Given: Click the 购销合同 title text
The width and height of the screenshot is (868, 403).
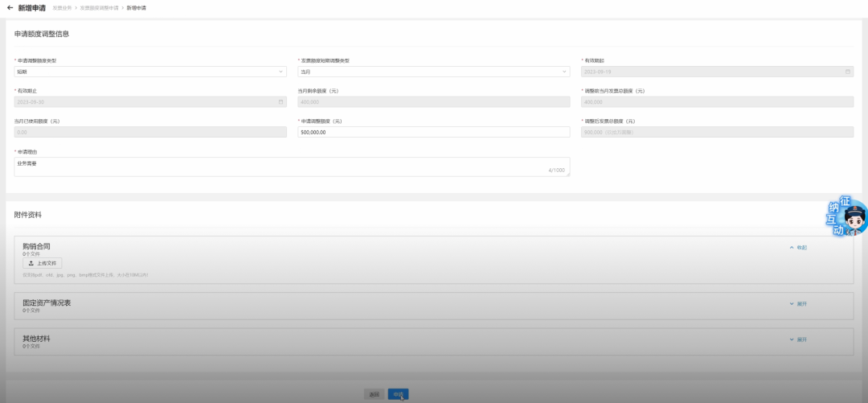Looking at the screenshot, I should point(36,246).
